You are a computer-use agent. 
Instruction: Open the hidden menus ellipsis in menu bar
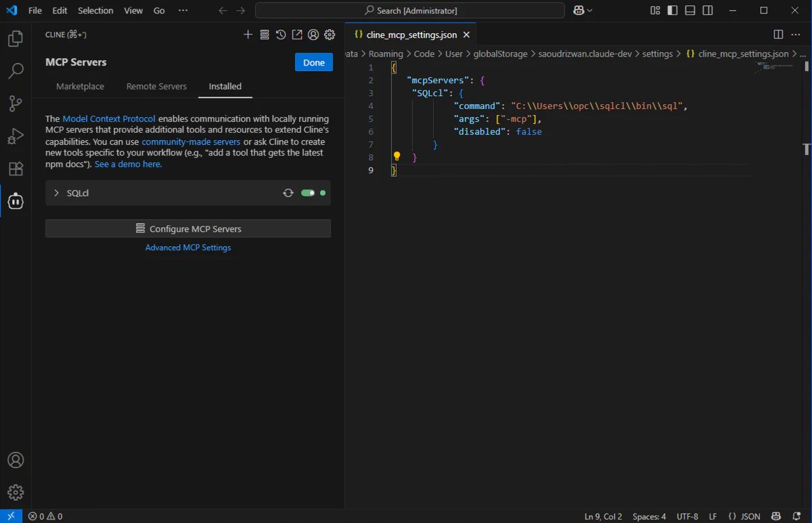(x=183, y=10)
